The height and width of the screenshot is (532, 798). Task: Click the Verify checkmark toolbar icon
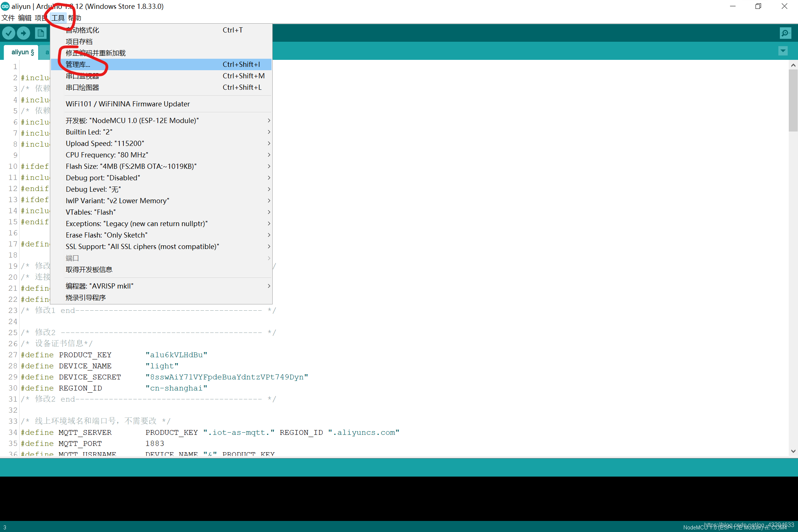pos(9,33)
